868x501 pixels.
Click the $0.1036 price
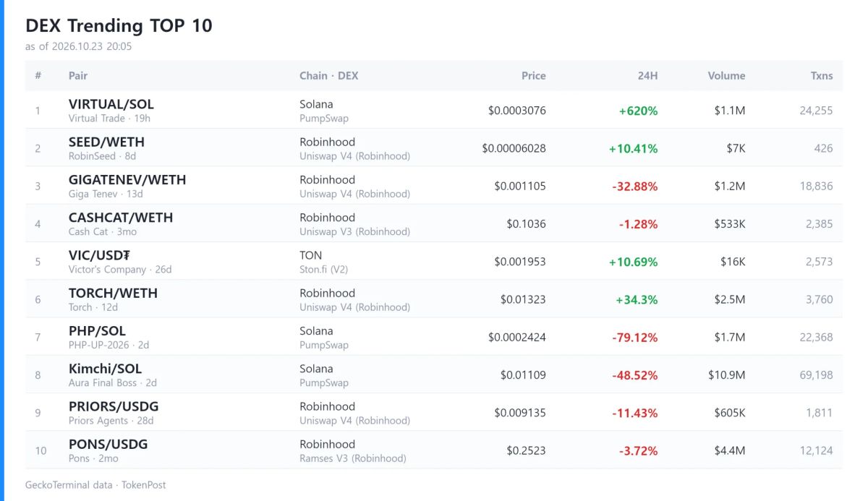pos(526,224)
